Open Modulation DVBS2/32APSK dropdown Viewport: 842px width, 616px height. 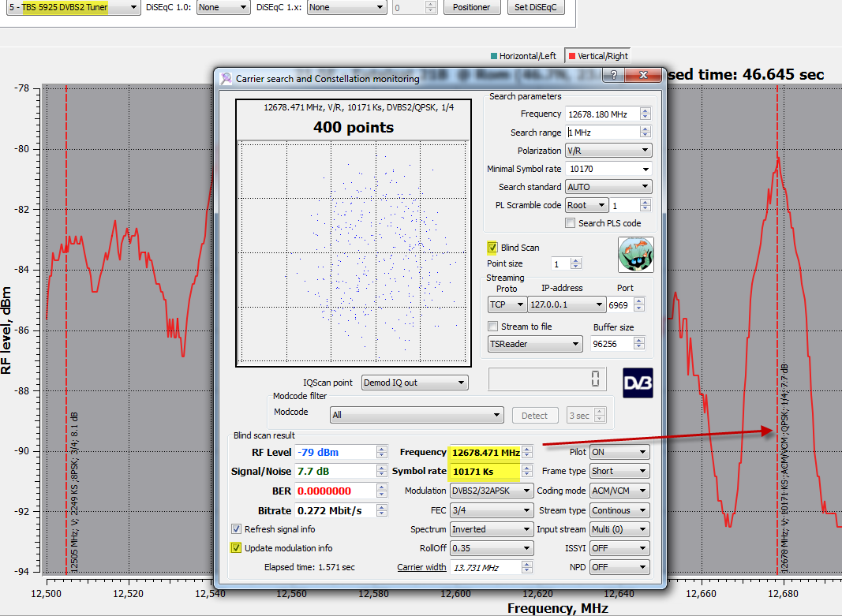click(492, 491)
